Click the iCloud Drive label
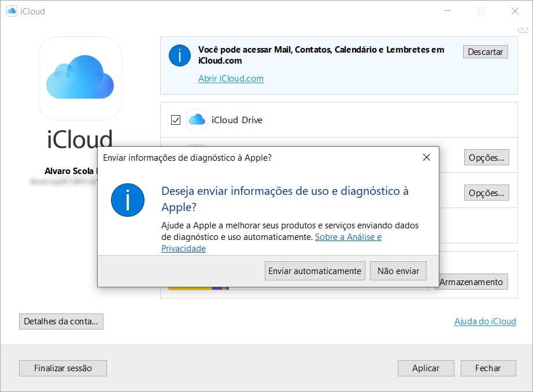The image size is (533, 392). 237,120
